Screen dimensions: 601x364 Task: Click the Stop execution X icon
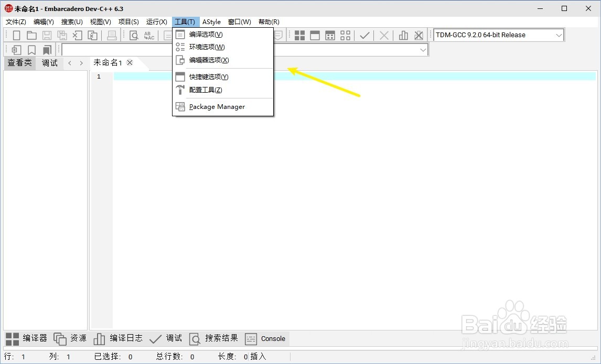pyautogui.click(x=384, y=36)
